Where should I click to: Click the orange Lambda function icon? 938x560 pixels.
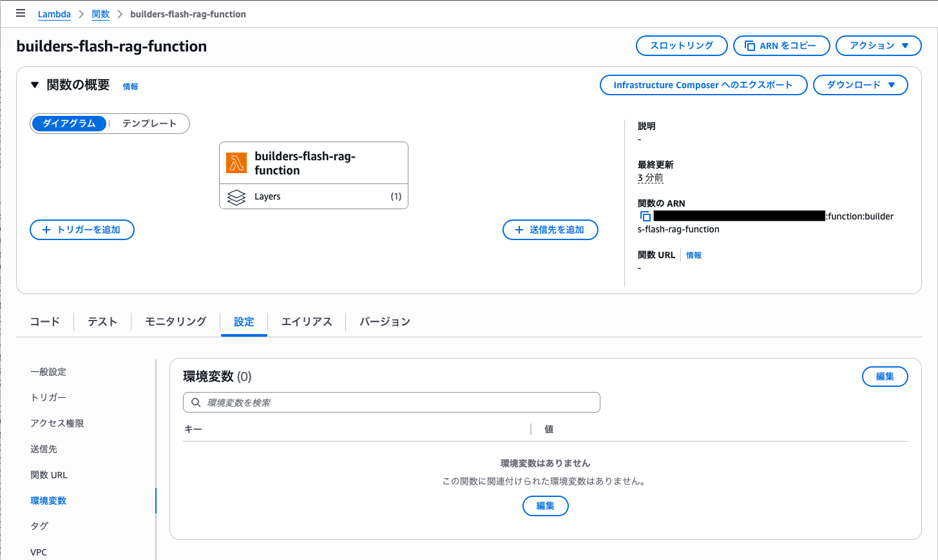[x=236, y=163]
